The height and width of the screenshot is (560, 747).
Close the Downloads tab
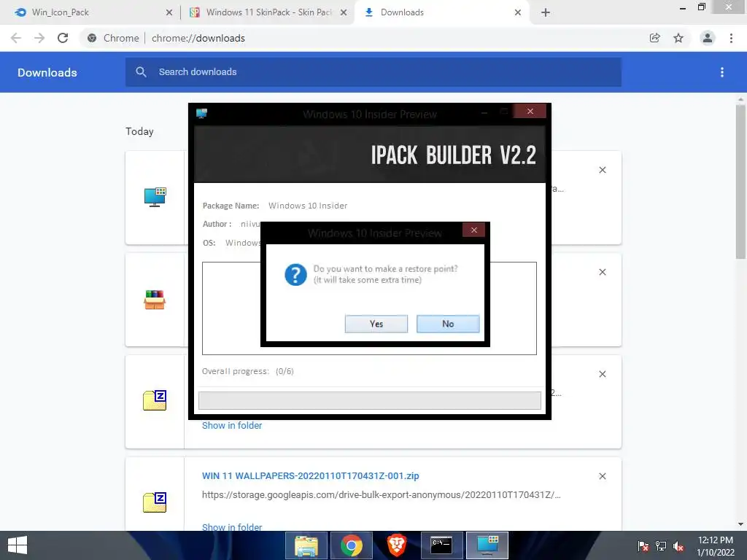pyautogui.click(x=518, y=12)
